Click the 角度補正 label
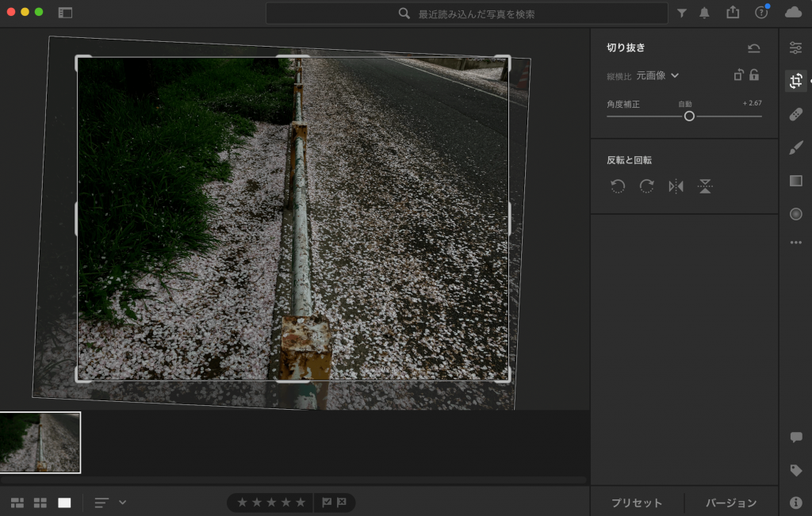The image size is (812, 516). tap(623, 104)
